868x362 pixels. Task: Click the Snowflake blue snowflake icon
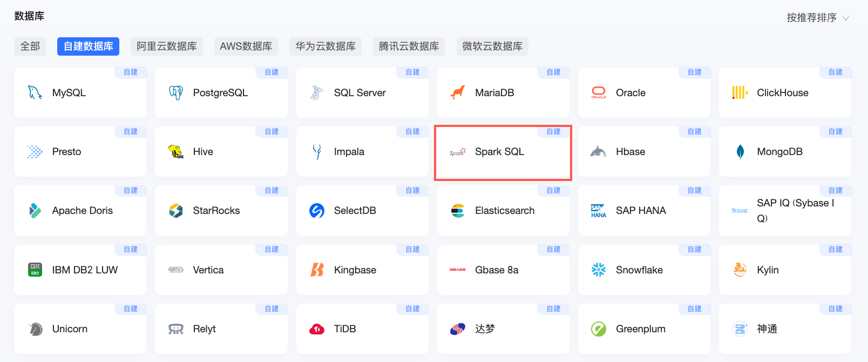click(x=599, y=270)
